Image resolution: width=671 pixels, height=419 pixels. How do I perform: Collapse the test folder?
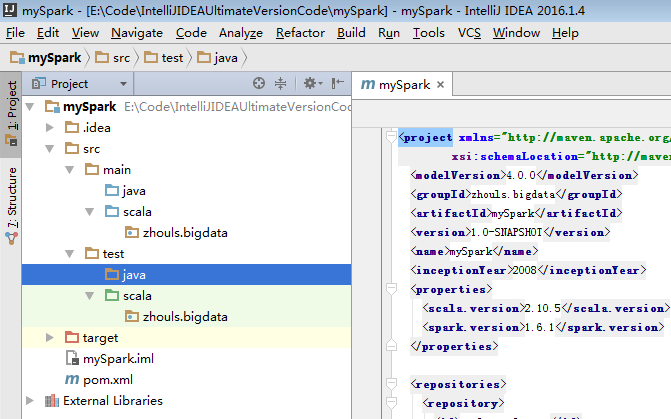click(x=69, y=253)
